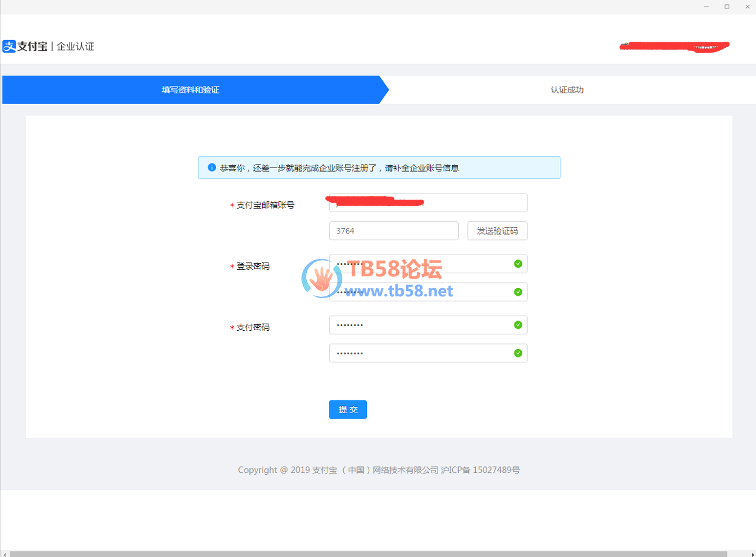Click the redacted account name in header

click(x=674, y=47)
